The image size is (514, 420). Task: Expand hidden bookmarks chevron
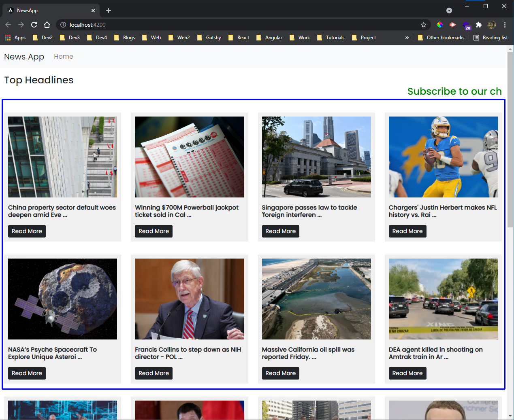click(x=407, y=38)
